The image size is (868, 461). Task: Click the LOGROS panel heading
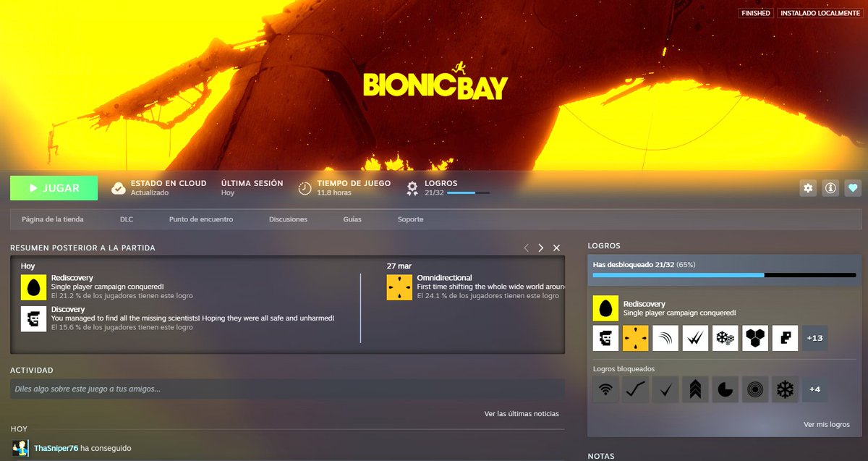click(604, 246)
